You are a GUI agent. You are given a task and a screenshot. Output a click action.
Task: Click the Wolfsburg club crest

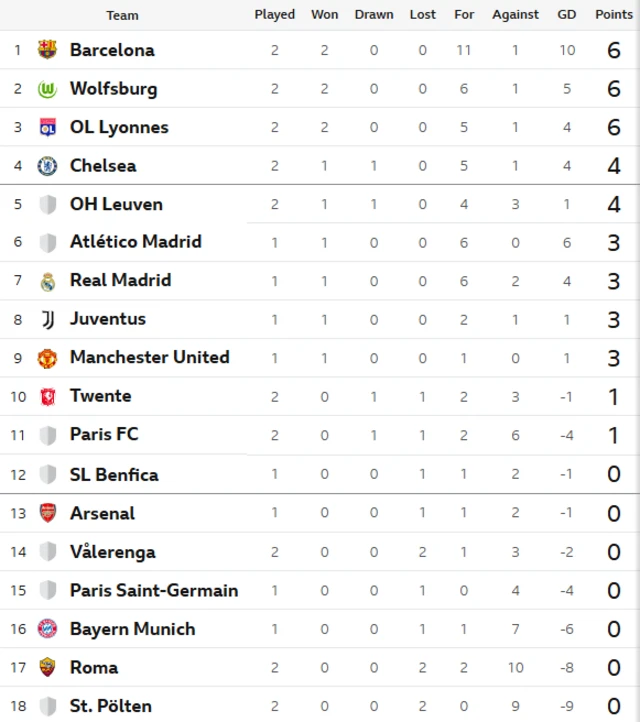click(x=47, y=89)
